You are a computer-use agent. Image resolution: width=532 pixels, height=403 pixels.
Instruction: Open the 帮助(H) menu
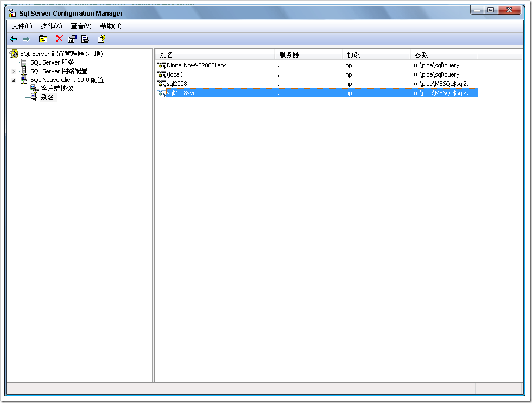(x=111, y=26)
